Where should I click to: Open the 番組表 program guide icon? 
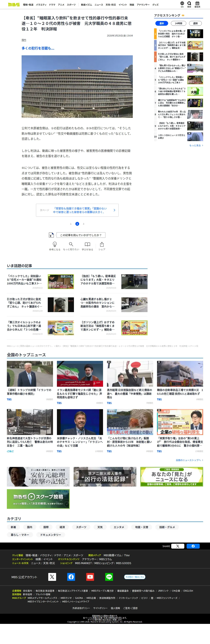(197, 4)
